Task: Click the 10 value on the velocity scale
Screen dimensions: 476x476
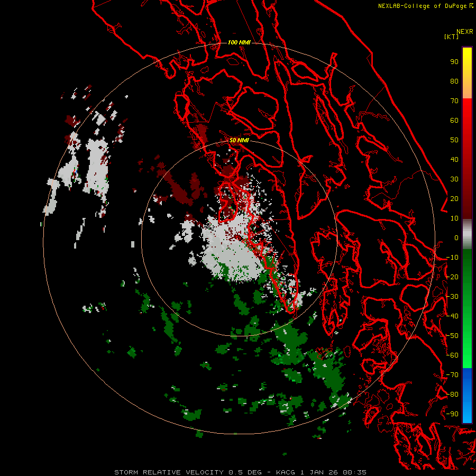Action: coord(454,218)
